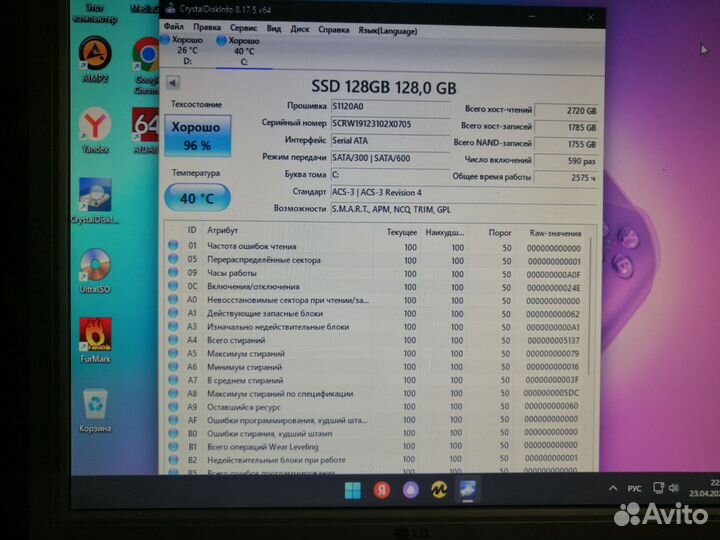Click the CrystalDiskInfo desktop shortcut
This screenshot has width=720, height=540.
95,197
